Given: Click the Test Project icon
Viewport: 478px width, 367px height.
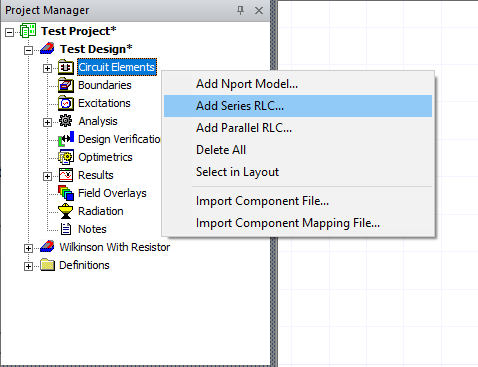Looking at the screenshot, I should (x=28, y=31).
